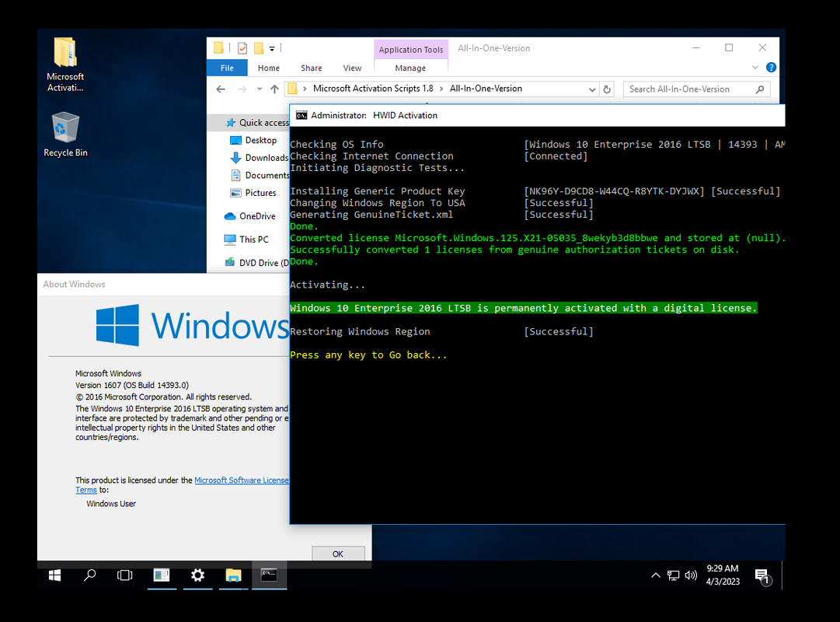
Task: Click All-In-One-Version breadcrumb in address bar
Action: pos(486,89)
